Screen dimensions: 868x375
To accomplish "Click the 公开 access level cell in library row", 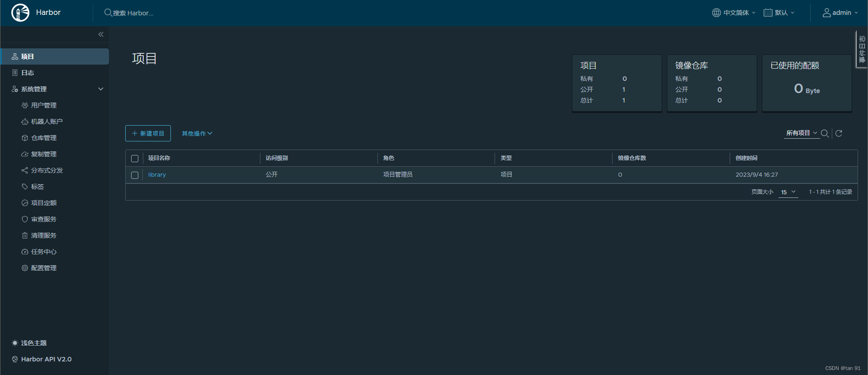I will 272,175.
